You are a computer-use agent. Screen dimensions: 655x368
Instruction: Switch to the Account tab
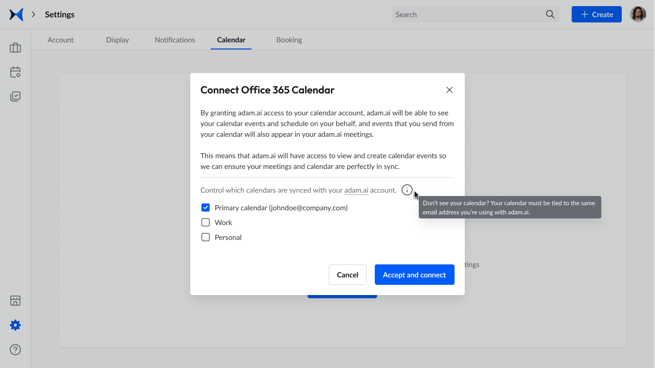61,40
